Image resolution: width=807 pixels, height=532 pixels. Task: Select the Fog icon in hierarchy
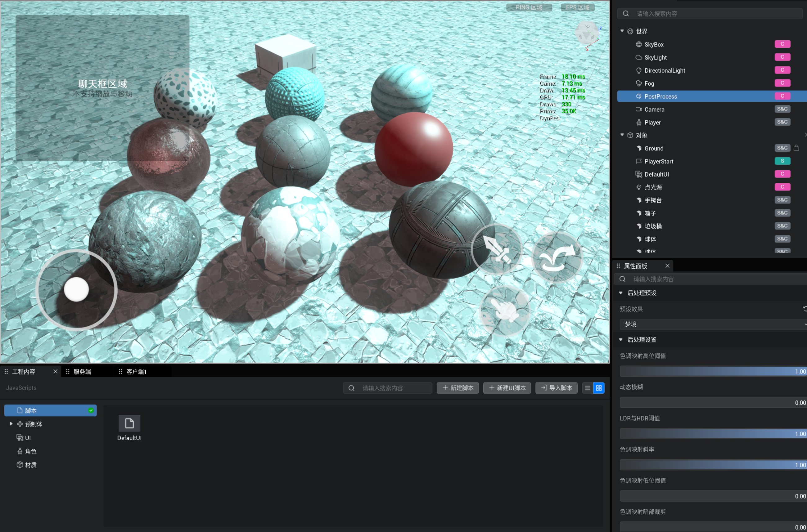[638, 83]
